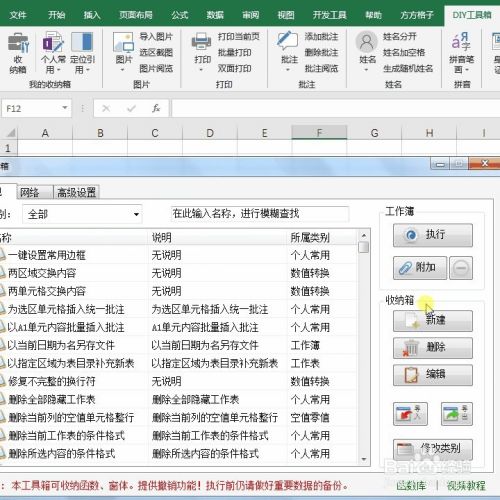Image resolution: width=500 pixels, height=500 pixels.
Task: Select column A header
Action: click(45, 133)
